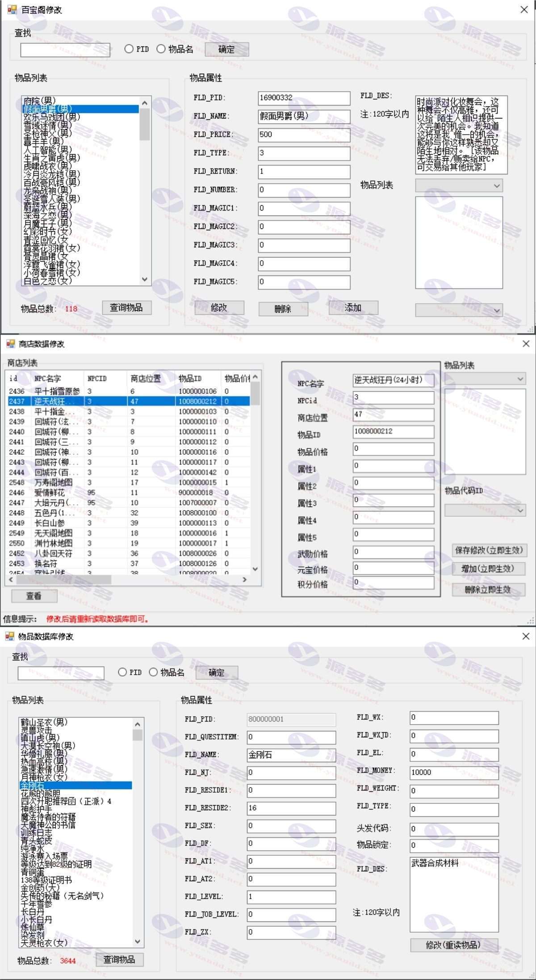Select 雪域迷情(男) in item list

(x=80, y=125)
